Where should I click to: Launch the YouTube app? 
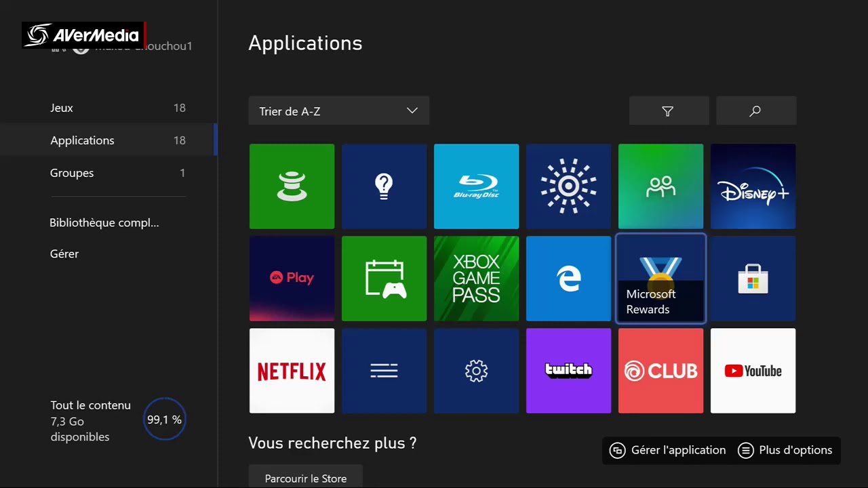[x=753, y=371]
